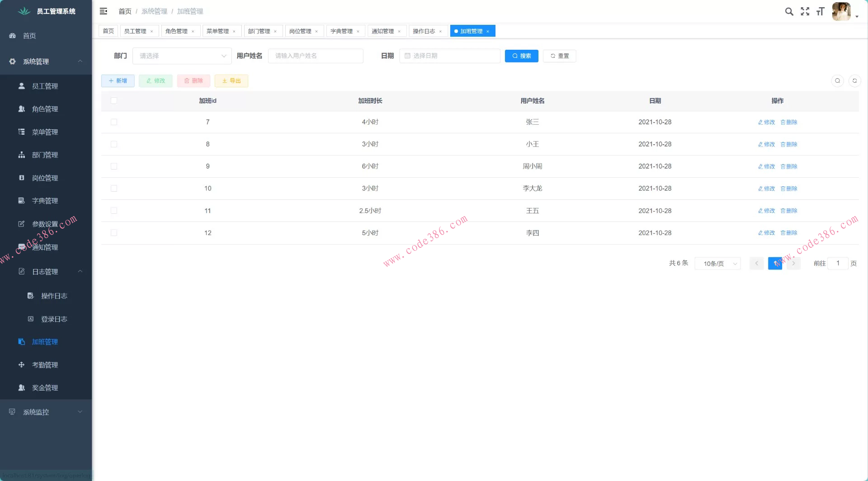868x481 pixels.
Task: Click the 选择日期 date picker field
Action: coord(450,56)
